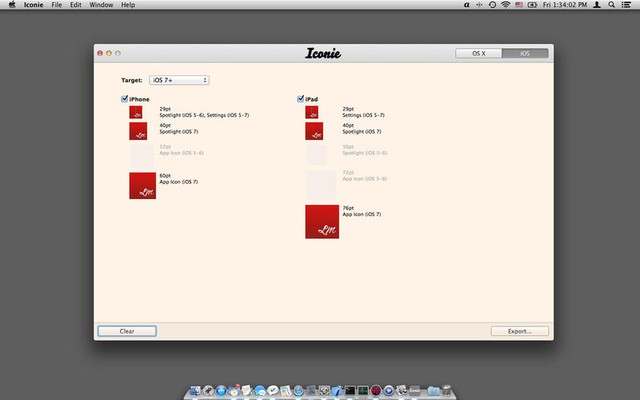Uncheck the iPad checkbox

[301, 99]
